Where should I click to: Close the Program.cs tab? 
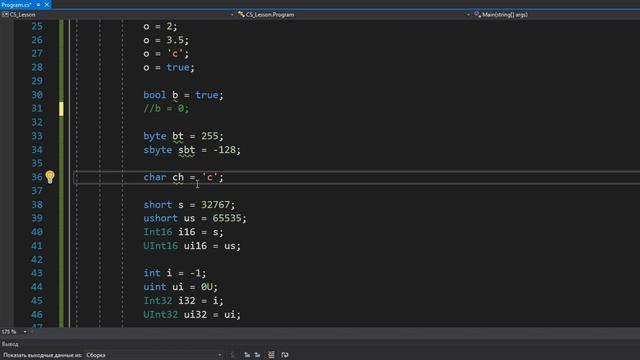(47, 4)
